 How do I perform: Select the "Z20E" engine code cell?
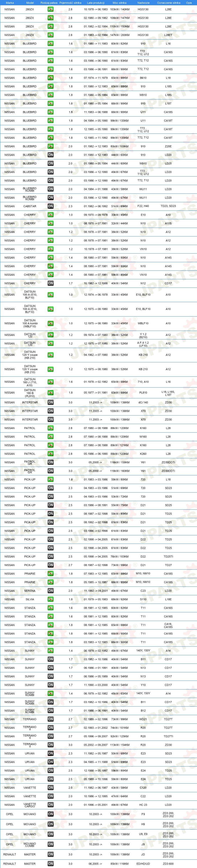168,146
